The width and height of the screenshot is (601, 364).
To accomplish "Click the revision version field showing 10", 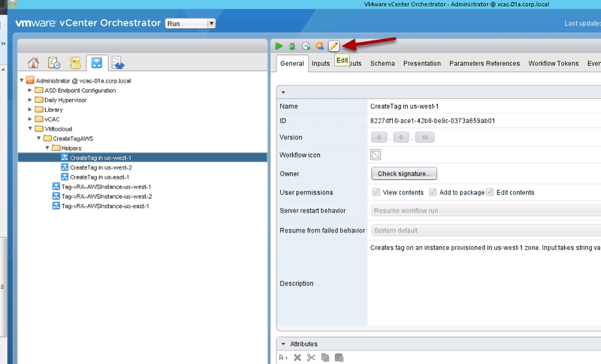I will pos(424,137).
